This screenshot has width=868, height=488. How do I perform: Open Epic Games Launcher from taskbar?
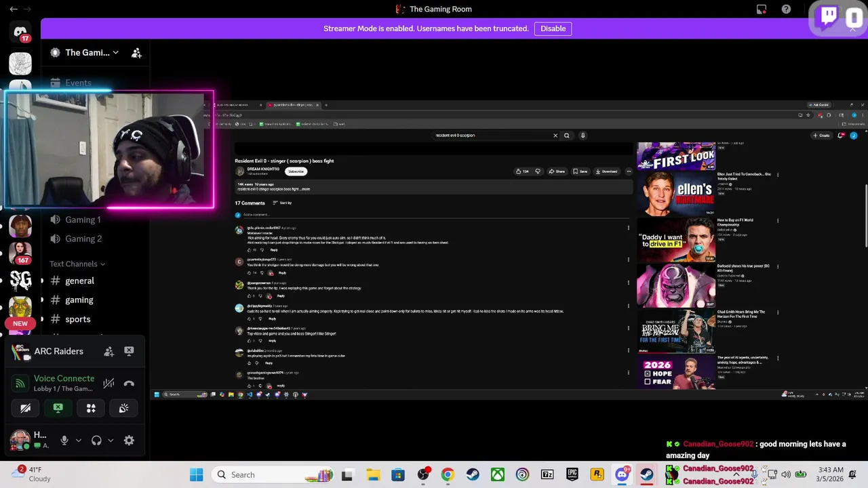pos(572,475)
